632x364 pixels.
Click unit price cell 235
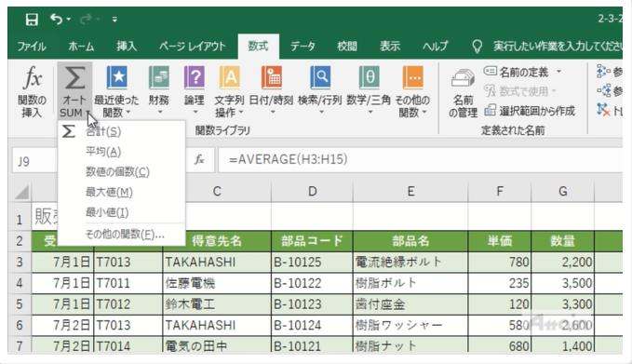click(500, 283)
